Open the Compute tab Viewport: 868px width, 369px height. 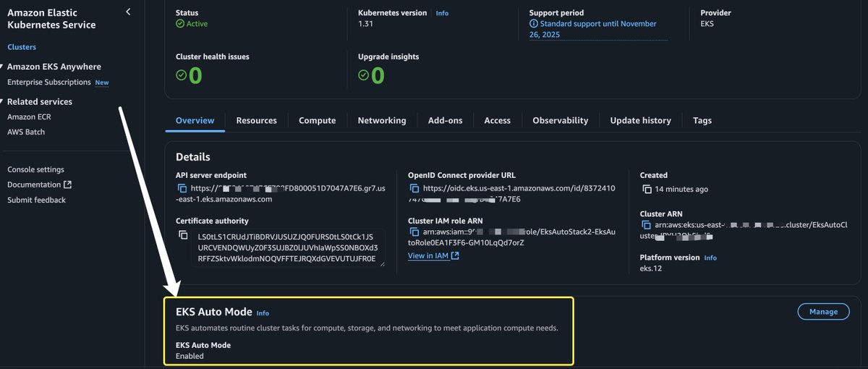pyautogui.click(x=318, y=120)
